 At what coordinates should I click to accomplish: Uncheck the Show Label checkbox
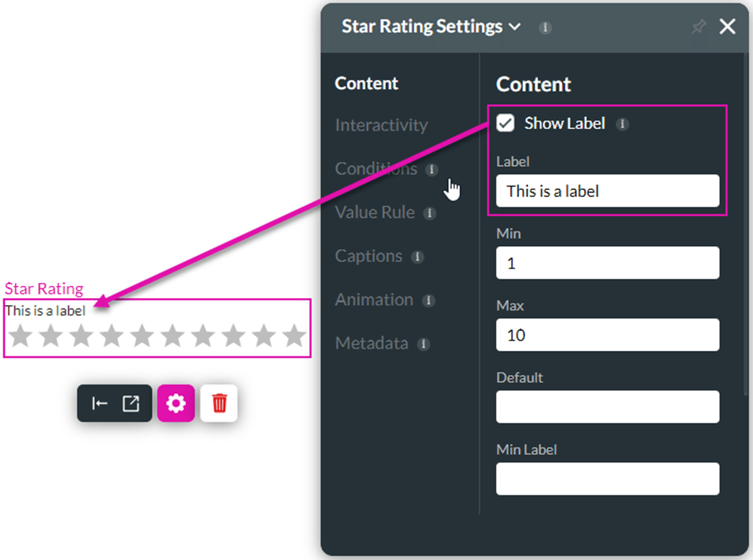505,123
